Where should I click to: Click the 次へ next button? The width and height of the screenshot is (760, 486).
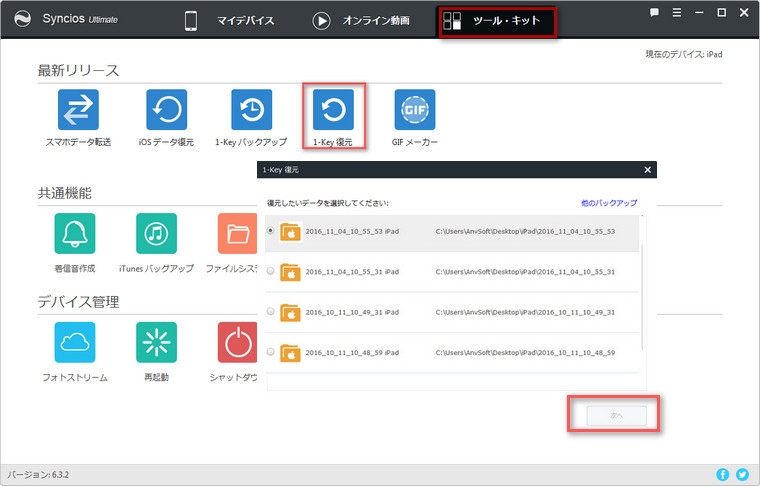(617, 416)
